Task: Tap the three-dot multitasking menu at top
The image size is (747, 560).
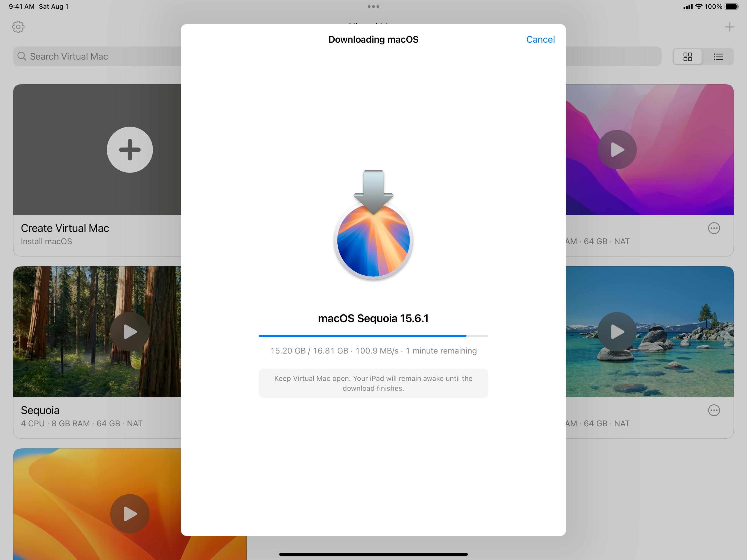Action: tap(373, 6)
